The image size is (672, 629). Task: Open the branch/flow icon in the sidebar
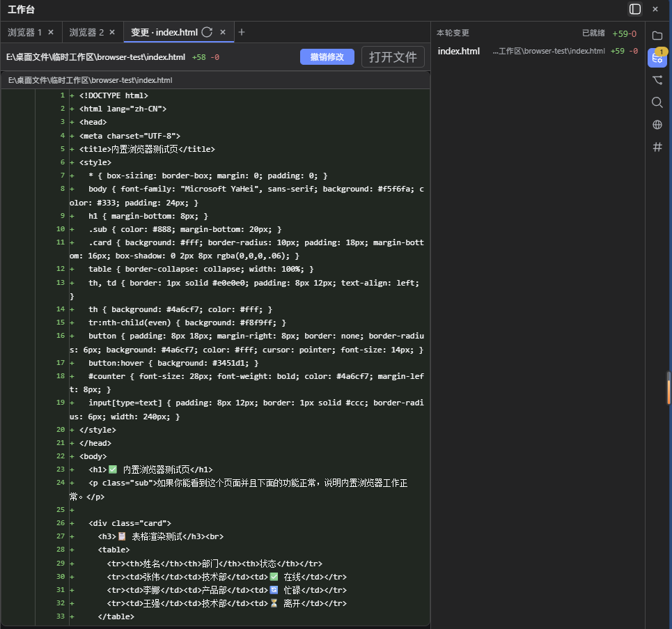[x=657, y=79]
